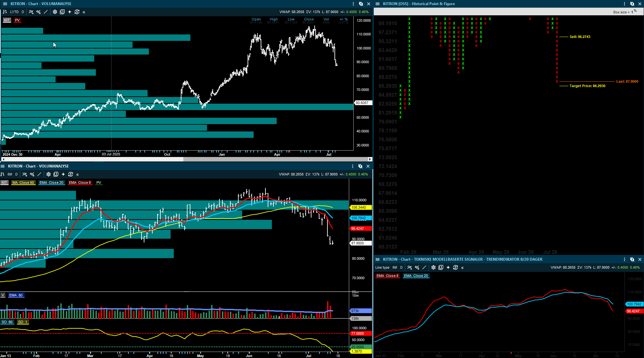Click currency refresh icon in TRENDINDIKATOR toolbar
The height and width of the screenshot is (358, 644).
[x=456, y=267]
